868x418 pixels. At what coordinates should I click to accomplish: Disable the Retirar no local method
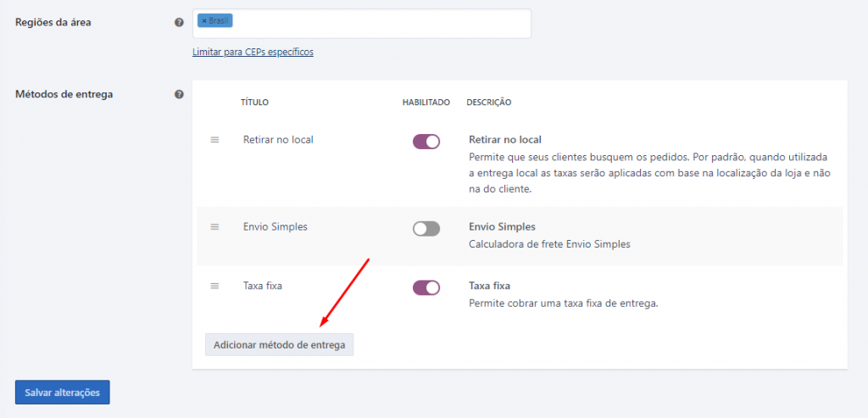(426, 142)
